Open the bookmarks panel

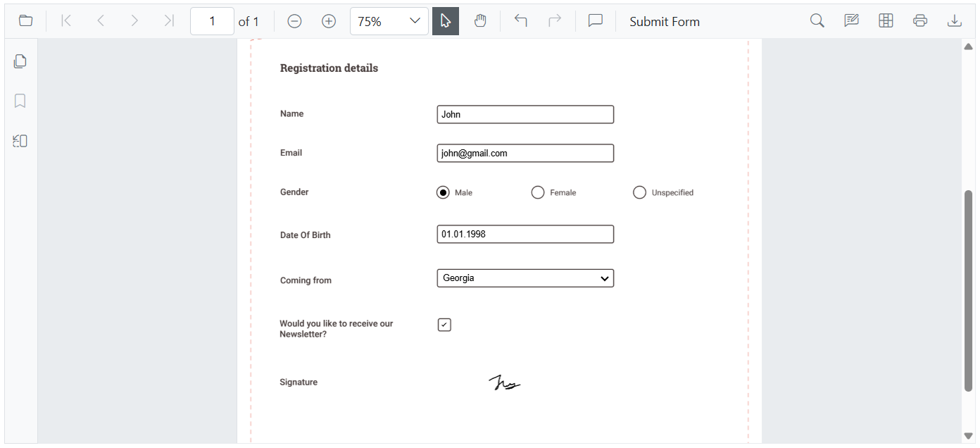(20, 101)
